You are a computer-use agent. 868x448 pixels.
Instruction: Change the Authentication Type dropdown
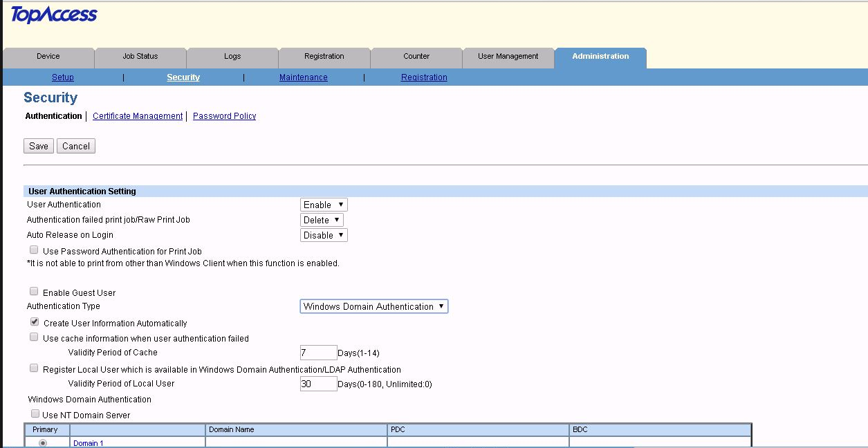coord(373,306)
